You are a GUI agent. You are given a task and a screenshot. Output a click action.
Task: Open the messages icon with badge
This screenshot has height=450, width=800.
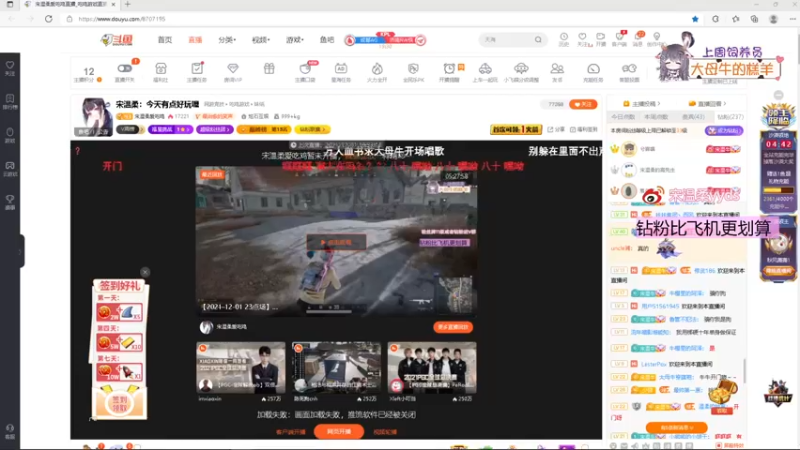click(x=638, y=39)
